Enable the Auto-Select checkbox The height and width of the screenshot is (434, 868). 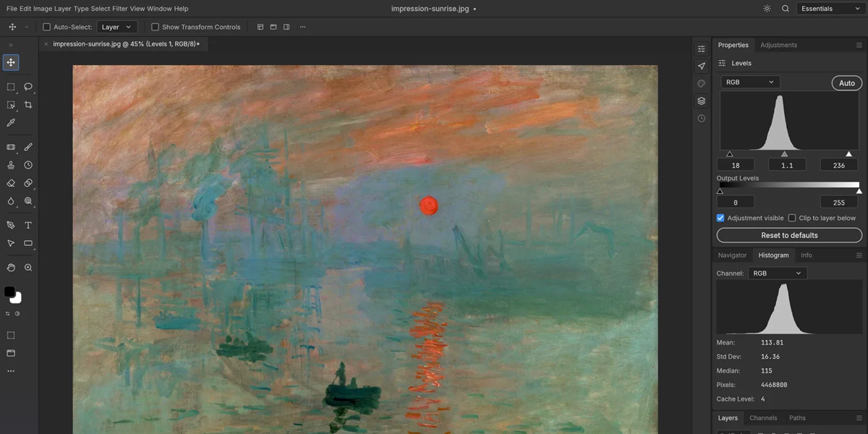coord(47,27)
